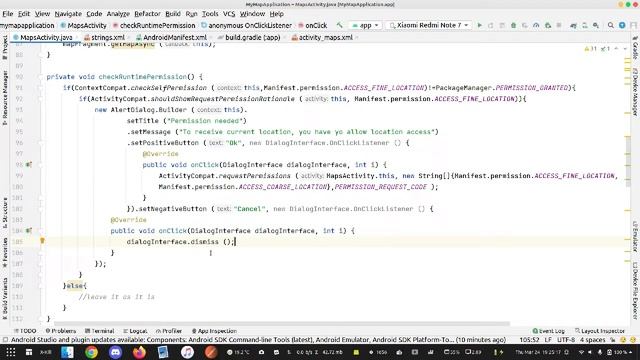640x360 pixels.
Task: Open the Xiaomi Redmi Note 7 device dropdown
Action: [429, 25]
